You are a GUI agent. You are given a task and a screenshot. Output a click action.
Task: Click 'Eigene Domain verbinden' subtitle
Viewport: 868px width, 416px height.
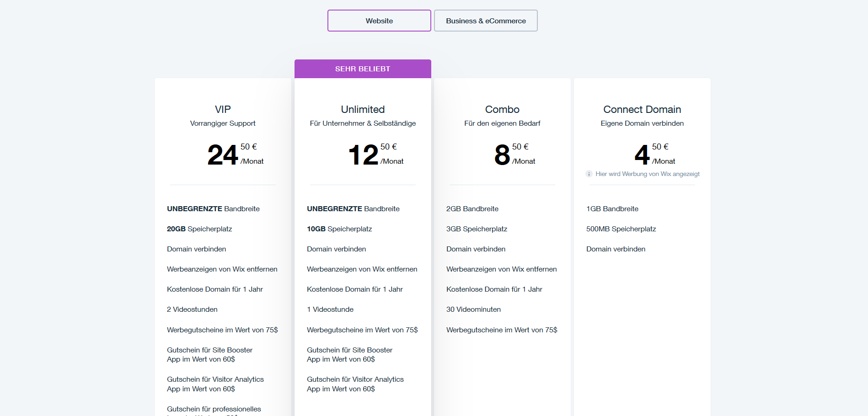click(642, 123)
